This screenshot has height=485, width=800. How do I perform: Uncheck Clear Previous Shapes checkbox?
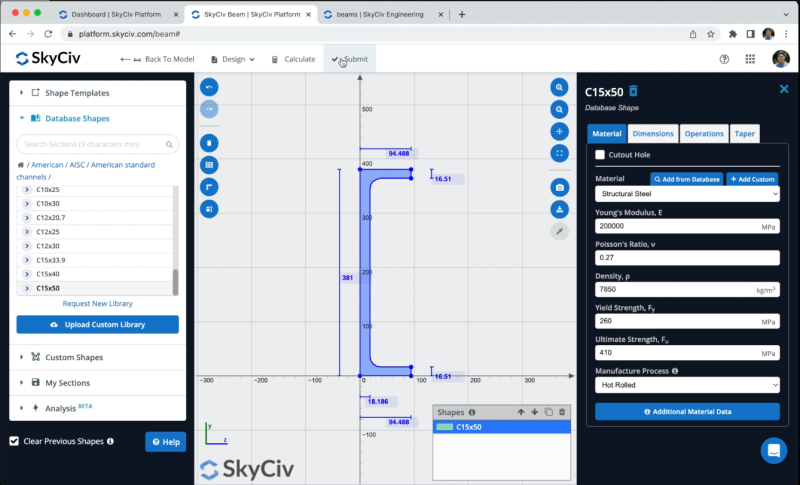14,441
